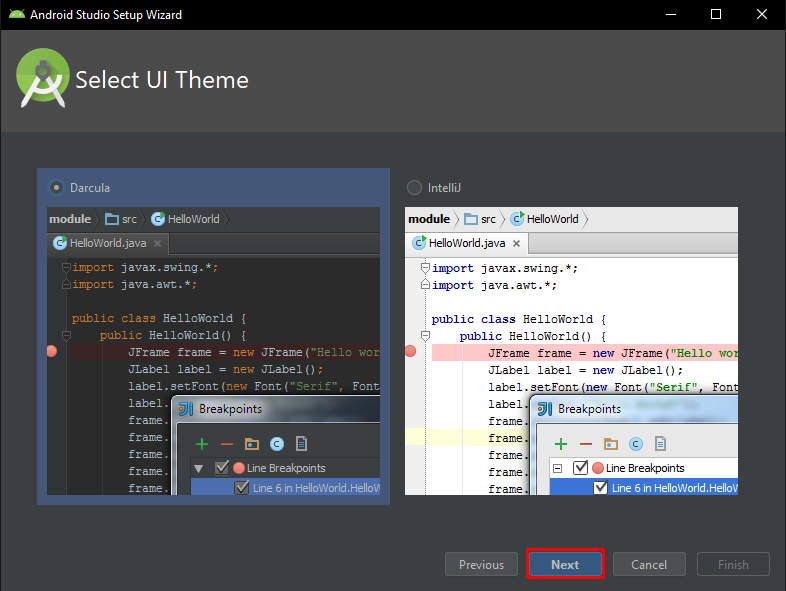Click the IntelliJ light theme preview image
The image size is (786, 591).
pos(571,351)
